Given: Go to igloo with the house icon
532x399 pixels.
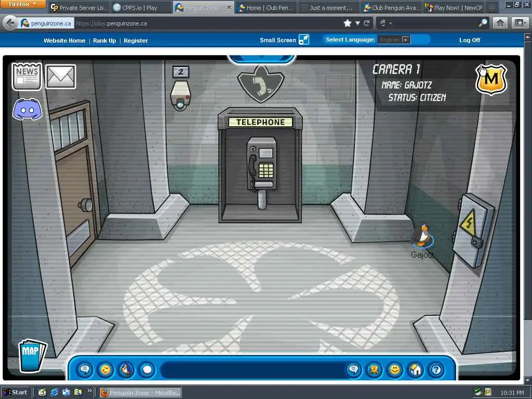Looking at the screenshot, I should pyautogui.click(x=415, y=369).
